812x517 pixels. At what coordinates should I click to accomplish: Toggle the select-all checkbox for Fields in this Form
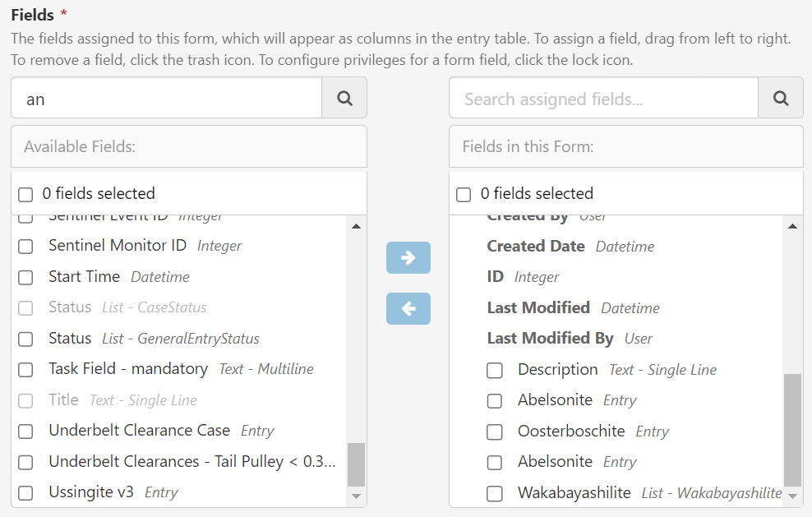point(463,193)
